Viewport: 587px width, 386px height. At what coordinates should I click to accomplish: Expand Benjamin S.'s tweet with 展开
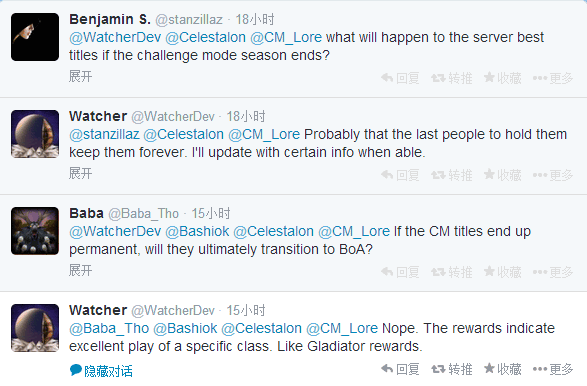(x=80, y=76)
